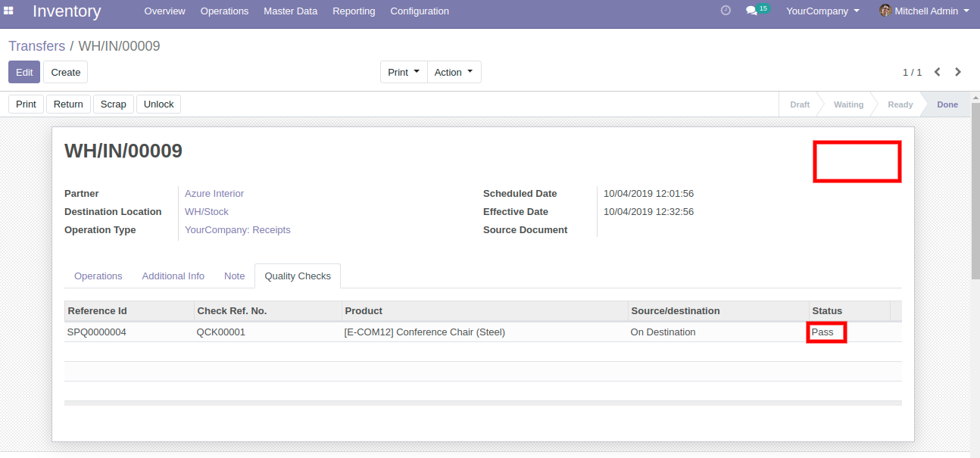Open the Azure Interior partner link
The width and height of the screenshot is (980, 458).
pos(214,193)
